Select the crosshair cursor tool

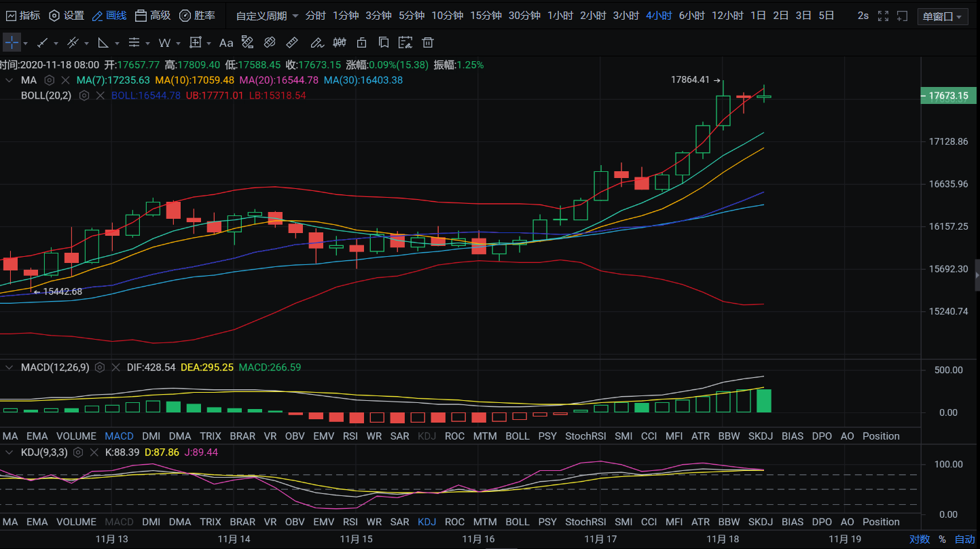pyautogui.click(x=12, y=43)
